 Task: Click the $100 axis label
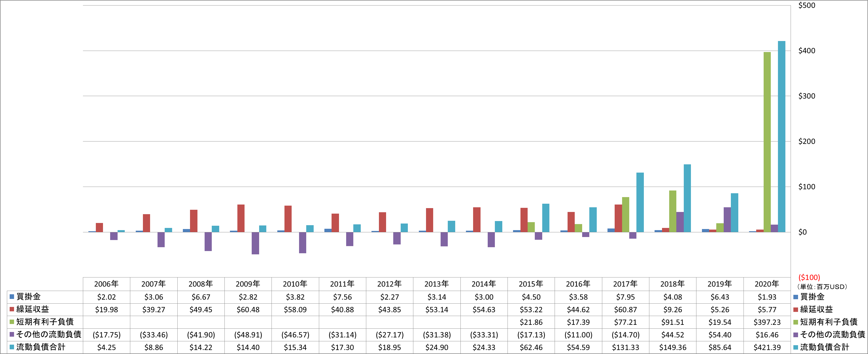coord(807,187)
